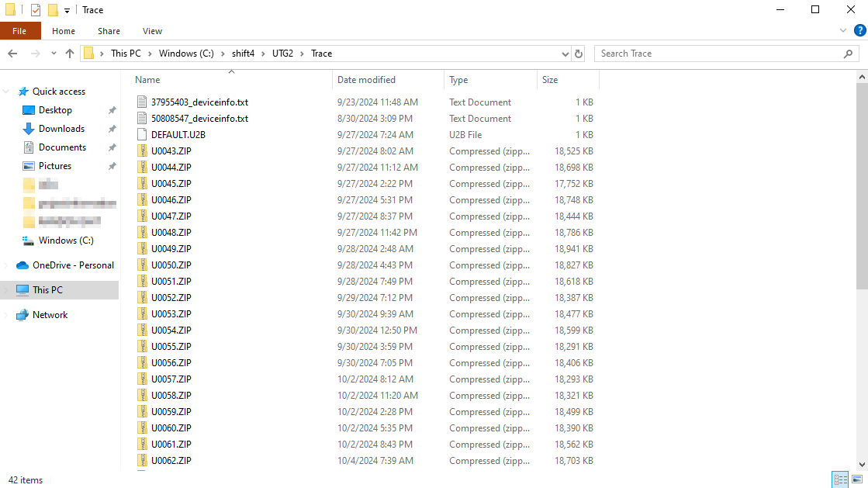Click the Search Trace input box
The height and width of the screenshot is (488, 868).
[x=718, y=54]
